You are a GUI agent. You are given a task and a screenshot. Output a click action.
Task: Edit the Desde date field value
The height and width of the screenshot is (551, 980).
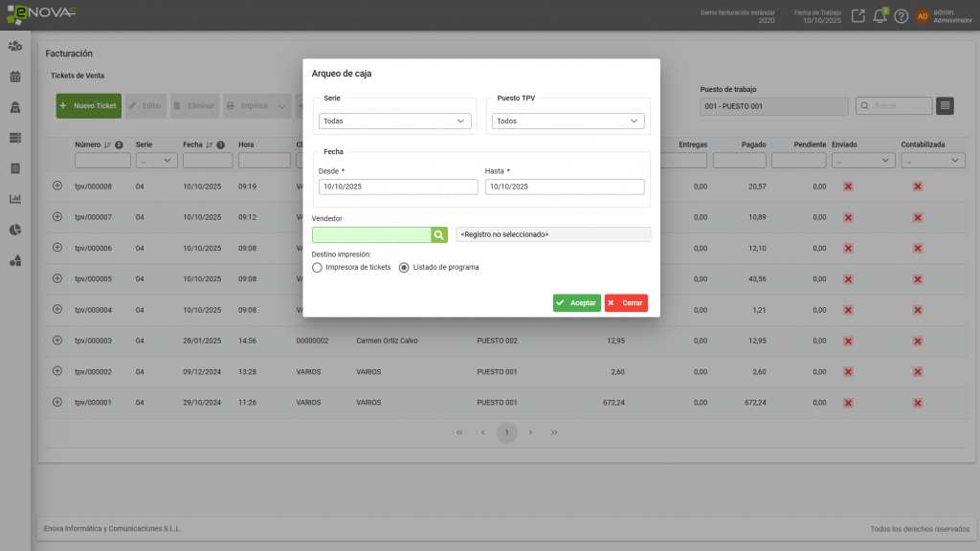click(396, 187)
